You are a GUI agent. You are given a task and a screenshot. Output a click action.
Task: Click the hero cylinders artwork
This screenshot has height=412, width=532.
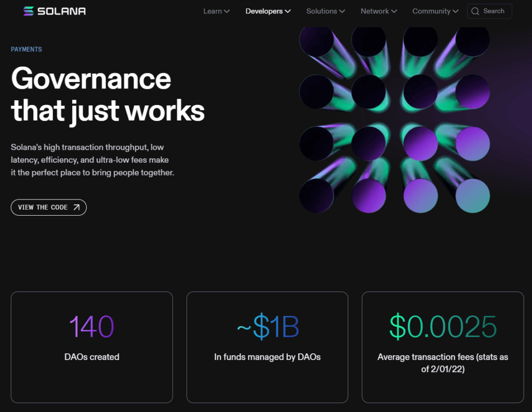[x=395, y=120]
